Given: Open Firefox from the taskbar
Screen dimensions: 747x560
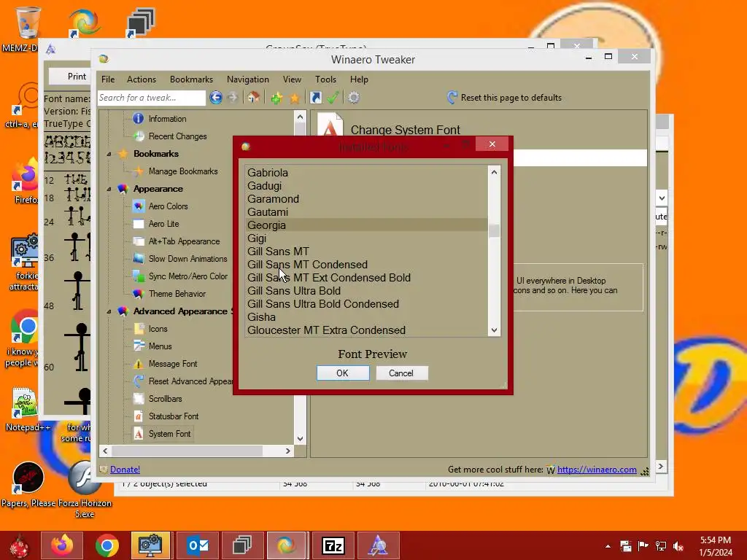Looking at the screenshot, I should point(62,545).
